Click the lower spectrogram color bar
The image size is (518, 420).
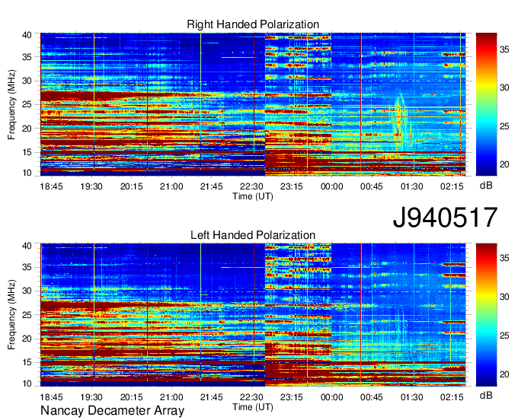[x=486, y=315]
